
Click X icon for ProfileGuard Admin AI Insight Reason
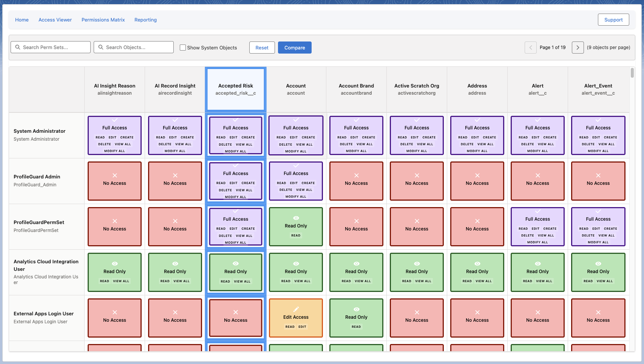tap(115, 175)
